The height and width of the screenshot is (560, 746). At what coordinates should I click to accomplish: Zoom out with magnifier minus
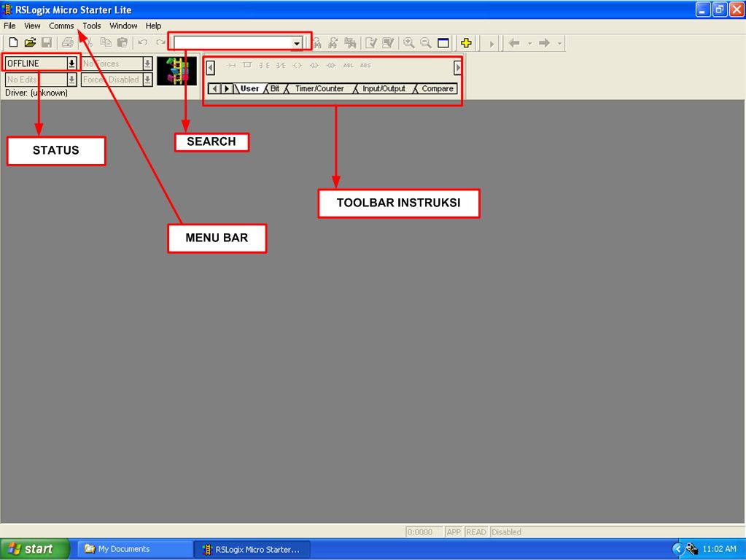coord(426,43)
